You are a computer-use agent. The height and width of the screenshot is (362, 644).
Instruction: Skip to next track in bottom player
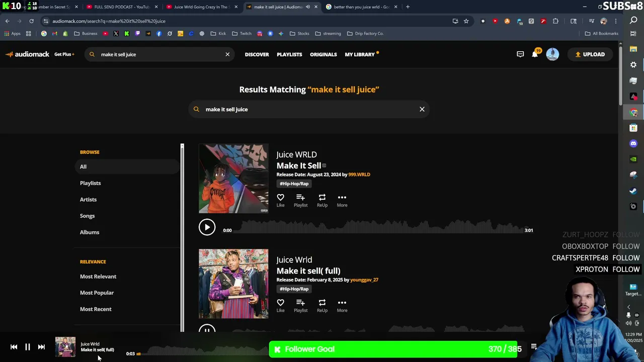(x=41, y=347)
